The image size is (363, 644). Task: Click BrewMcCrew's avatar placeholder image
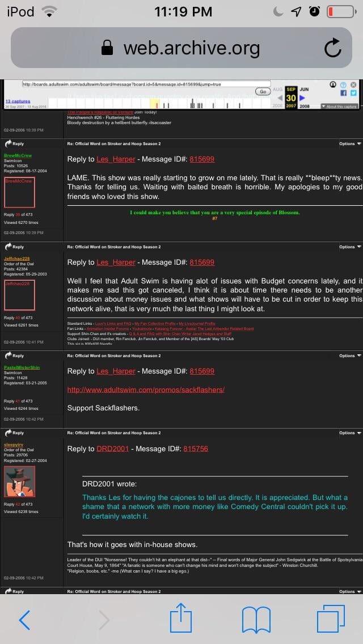point(19,192)
